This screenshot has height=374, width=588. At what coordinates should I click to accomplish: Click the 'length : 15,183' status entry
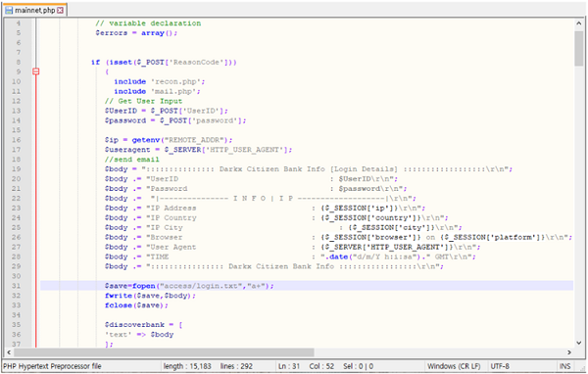[187, 366]
